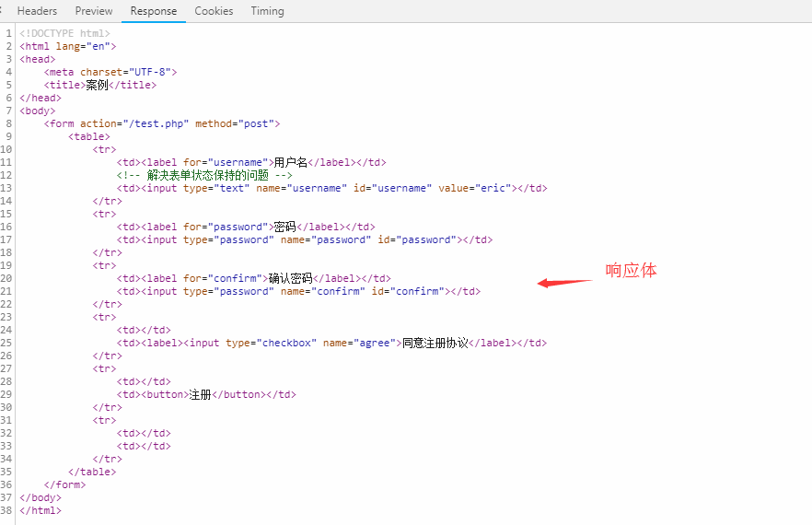
Task: Click the username input value="eric" line
Action: [x=332, y=188]
